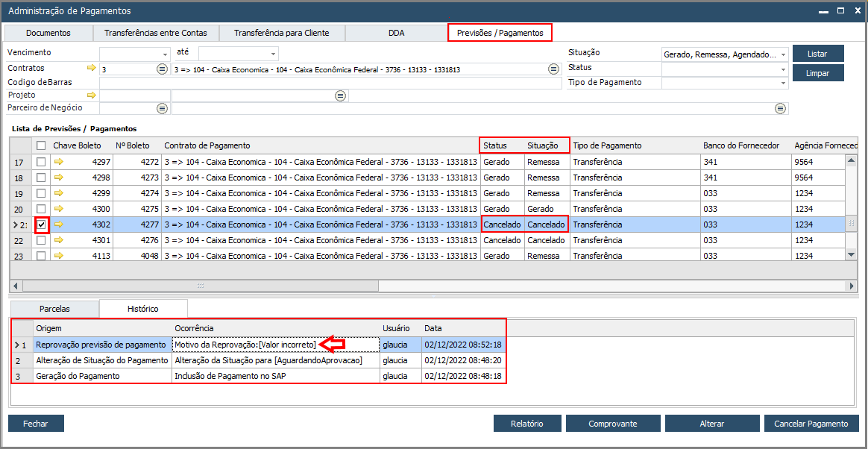868x449 pixels.
Task: Click the yellow link arrow beside Contratos
Action: click(x=91, y=68)
